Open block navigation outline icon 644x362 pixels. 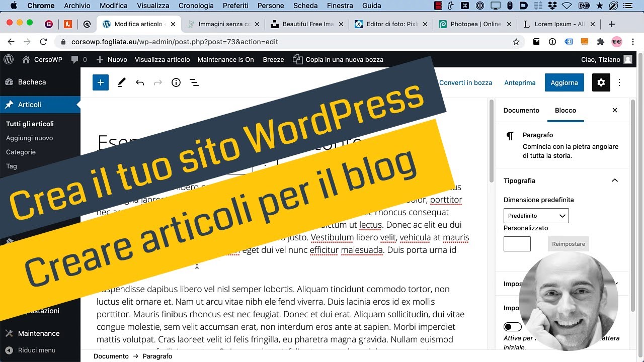pos(194,82)
